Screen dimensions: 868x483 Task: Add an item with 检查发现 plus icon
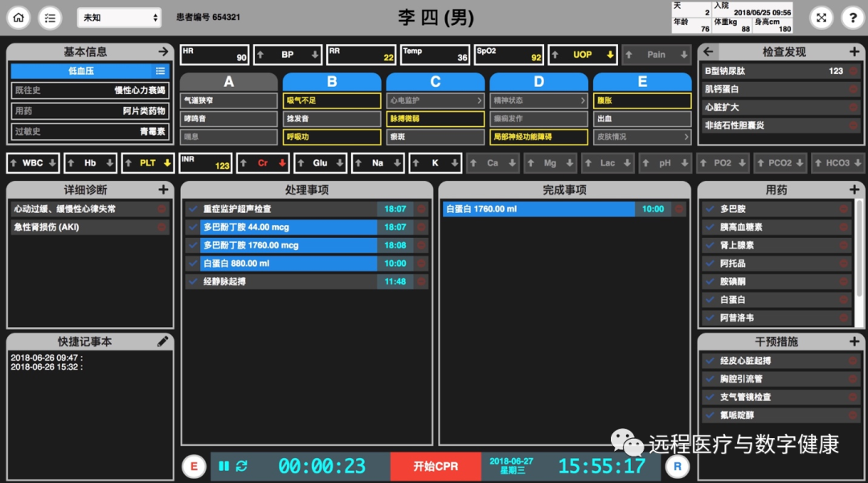(854, 51)
